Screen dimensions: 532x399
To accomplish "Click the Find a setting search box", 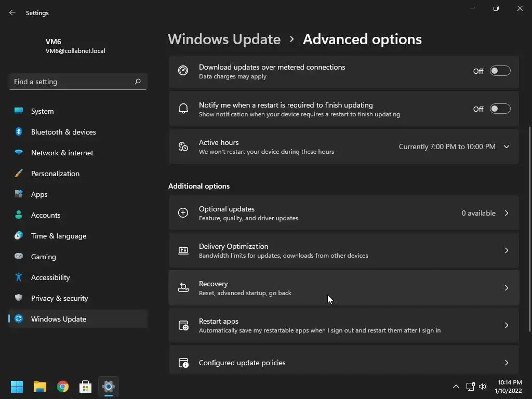I will click(x=78, y=82).
